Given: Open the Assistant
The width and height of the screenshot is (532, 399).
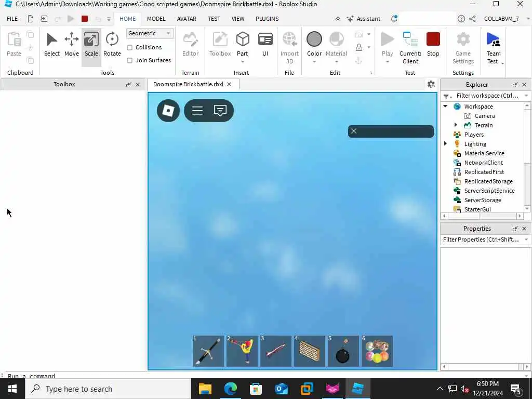Looking at the screenshot, I should tap(363, 19).
